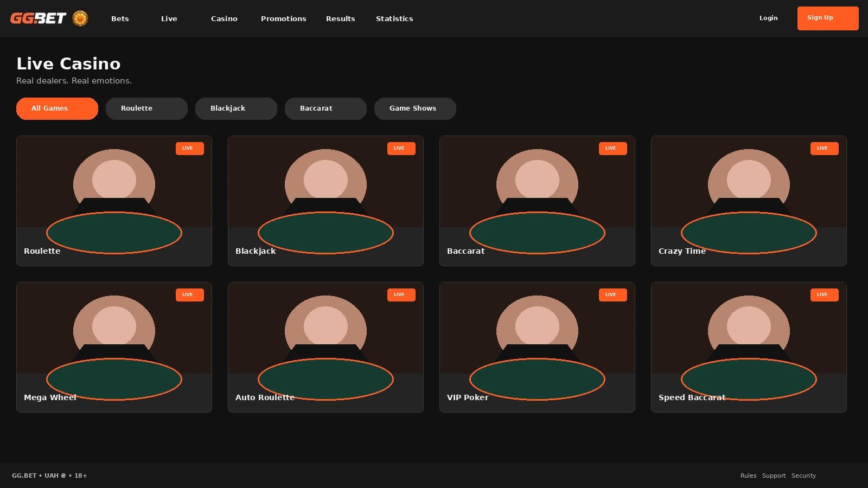Filter games by Baccarat

pos(325,108)
